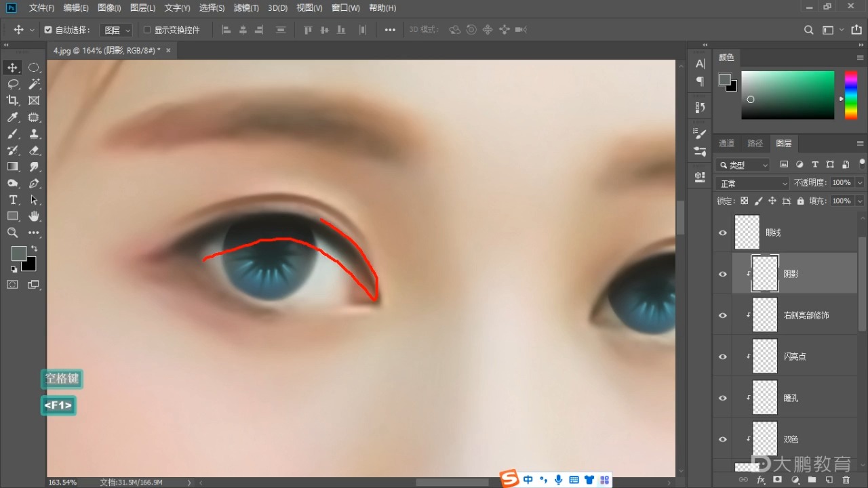
Task: Enable the 自动选择 checkbox
Action: (x=48, y=30)
